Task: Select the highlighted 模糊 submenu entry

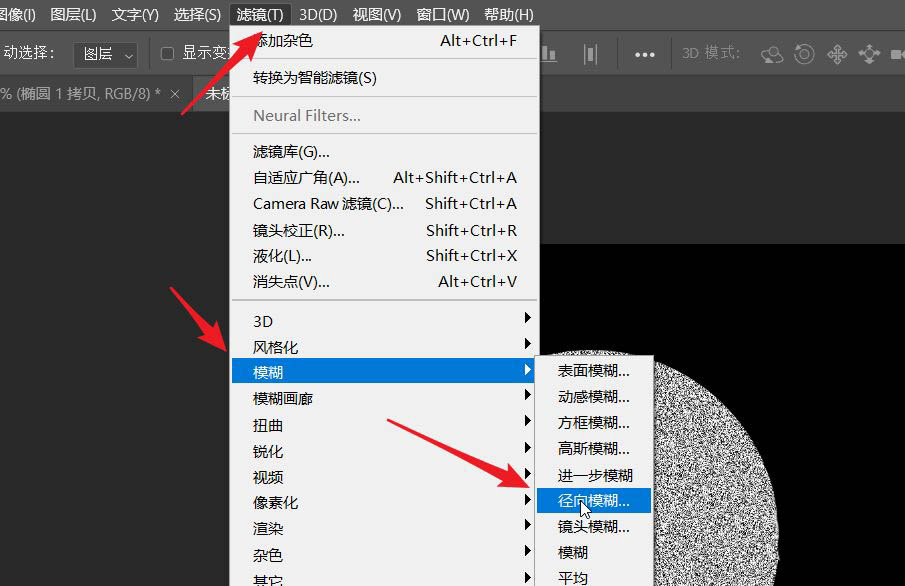Action: coord(384,371)
